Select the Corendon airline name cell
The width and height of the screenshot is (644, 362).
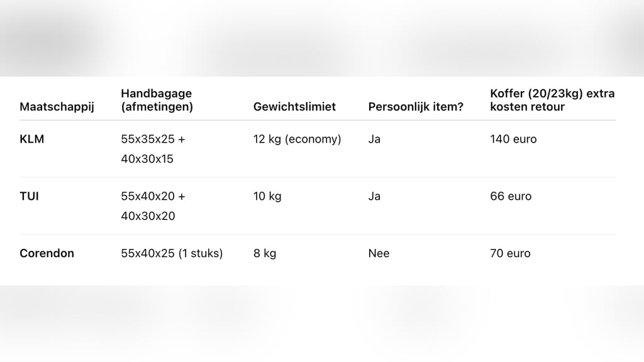47,253
